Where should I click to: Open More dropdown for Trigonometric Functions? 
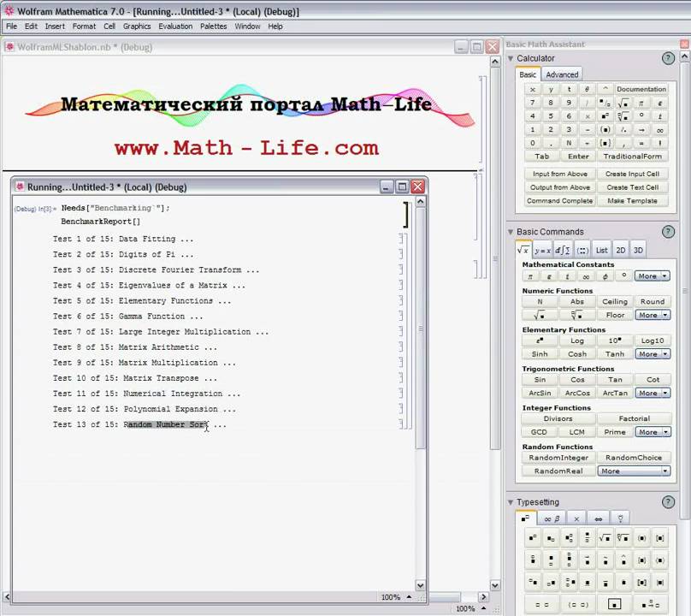coord(653,393)
